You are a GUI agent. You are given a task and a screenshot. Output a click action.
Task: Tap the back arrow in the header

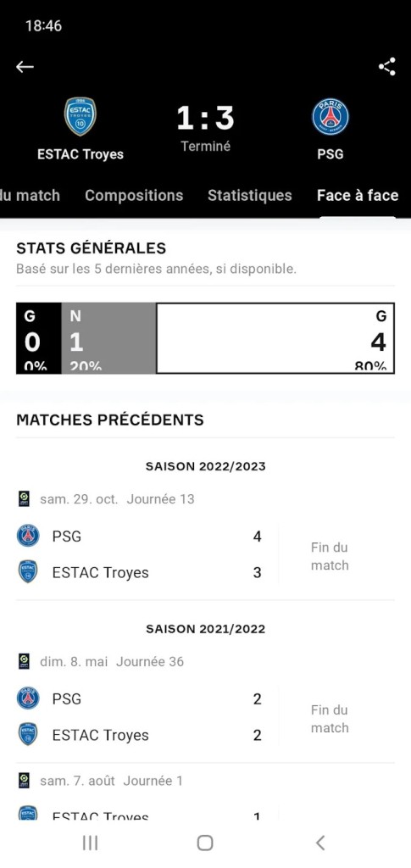point(25,67)
